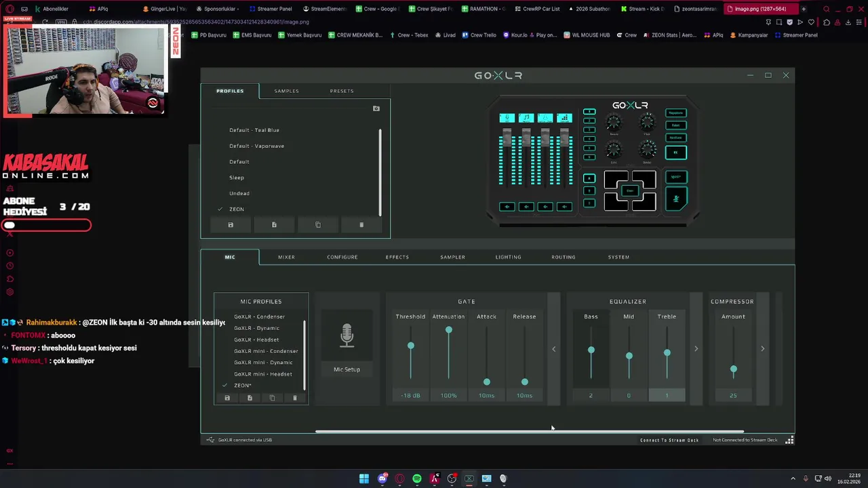868x488 pixels.
Task: Save profile as new copy icon
Action: pos(274,225)
